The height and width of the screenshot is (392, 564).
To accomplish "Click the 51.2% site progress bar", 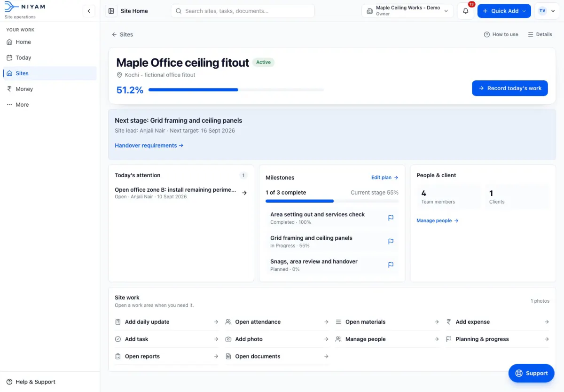I will 236,90.
